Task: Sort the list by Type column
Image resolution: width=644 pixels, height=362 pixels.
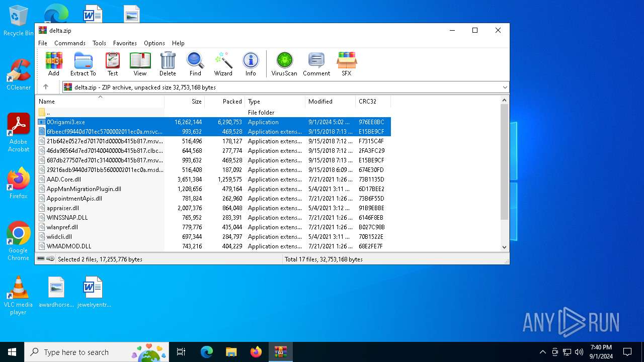Action: pyautogui.click(x=275, y=101)
